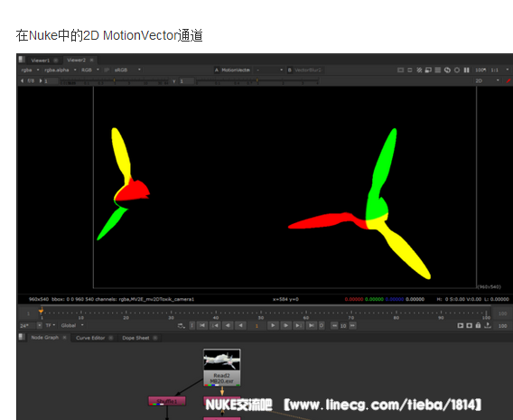513x420 pixels.
Task: Click the left propeller in the viewer
Action: click(123, 184)
